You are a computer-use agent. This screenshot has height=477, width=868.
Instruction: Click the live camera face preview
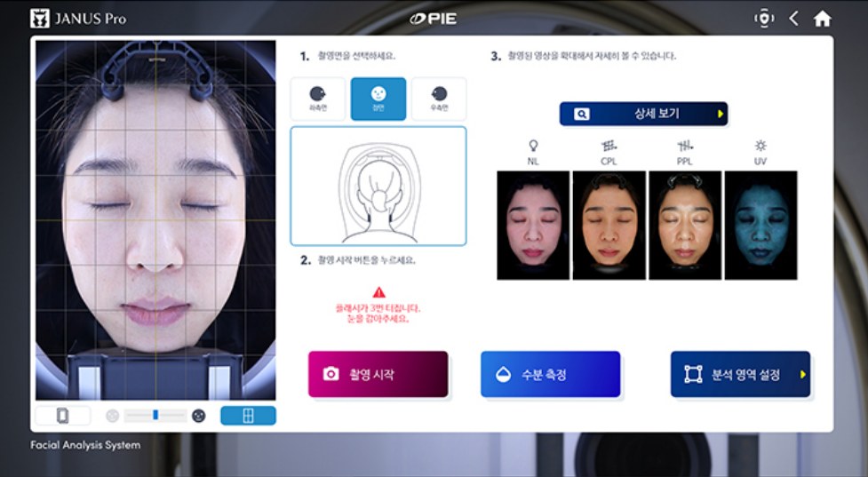[155, 219]
